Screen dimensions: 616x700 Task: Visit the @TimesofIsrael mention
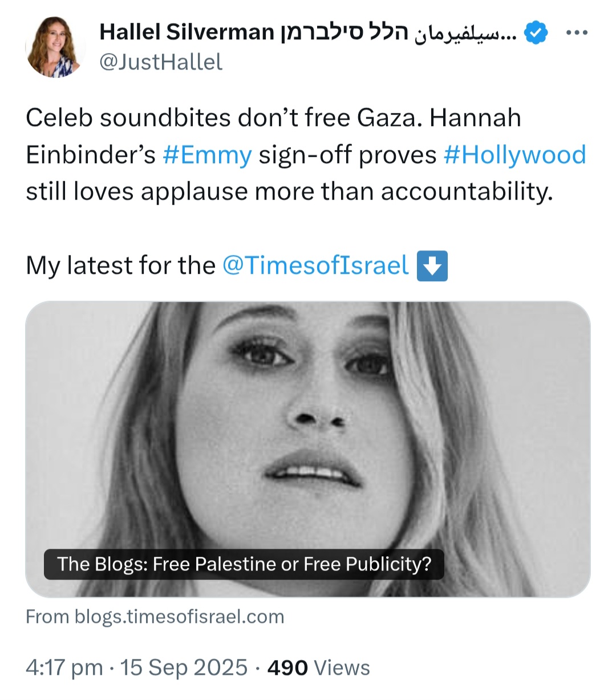pos(315,266)
